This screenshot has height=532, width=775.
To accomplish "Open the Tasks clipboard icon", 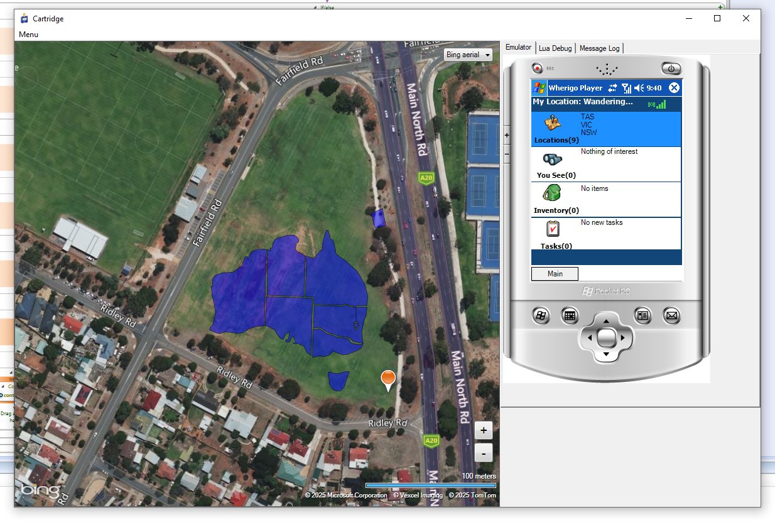I will (x=552, y=229).
